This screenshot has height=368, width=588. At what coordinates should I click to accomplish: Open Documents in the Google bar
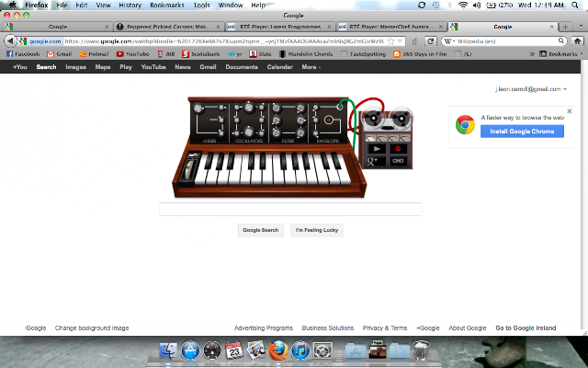pos(242,67)
